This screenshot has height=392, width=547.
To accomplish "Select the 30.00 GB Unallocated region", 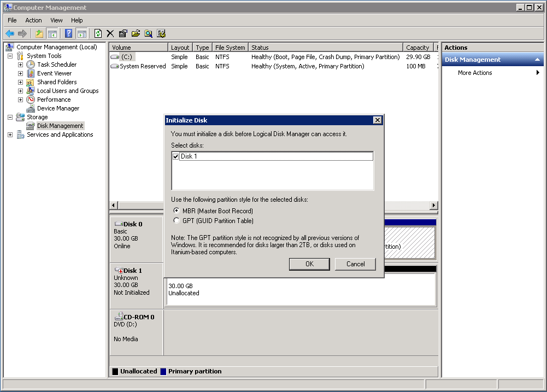I will pos(301,290).
